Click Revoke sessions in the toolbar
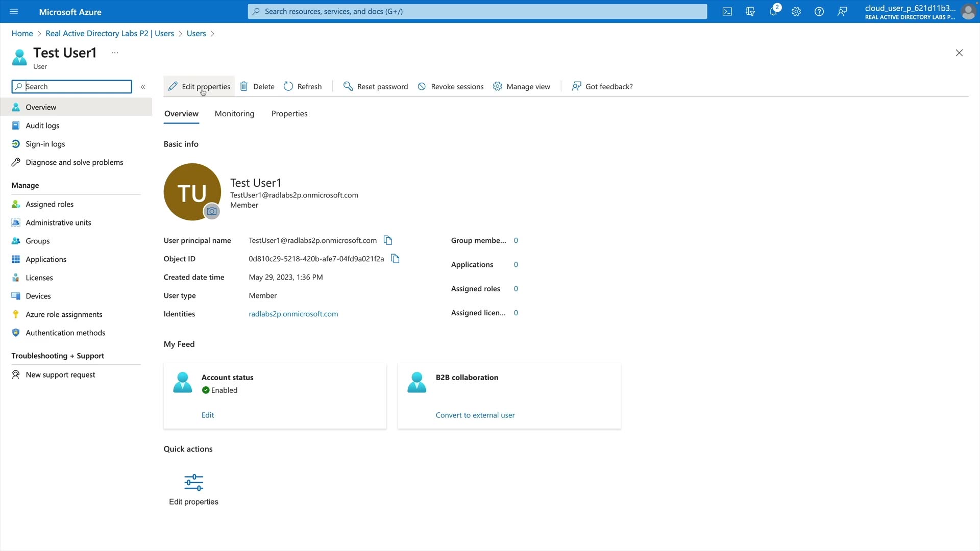 pos(450,87)
